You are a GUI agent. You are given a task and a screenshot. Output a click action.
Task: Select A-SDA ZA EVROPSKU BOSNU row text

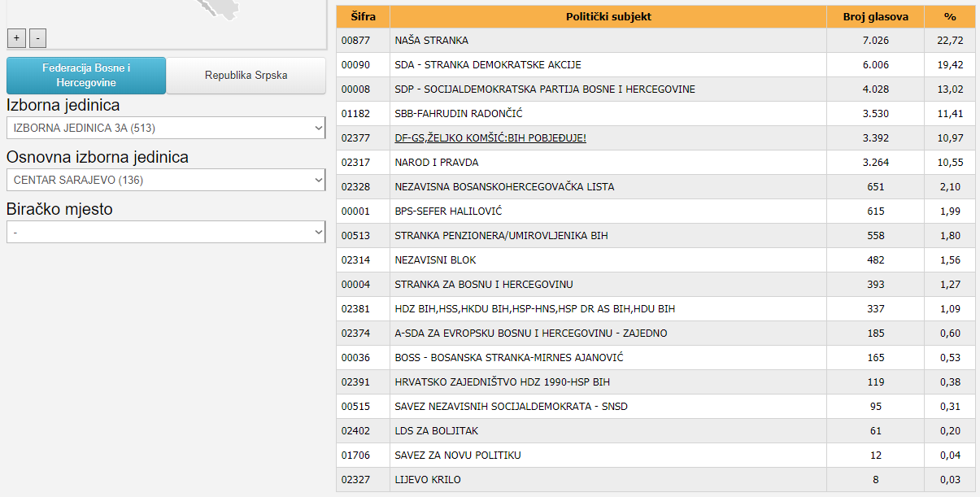click(531, 334)
